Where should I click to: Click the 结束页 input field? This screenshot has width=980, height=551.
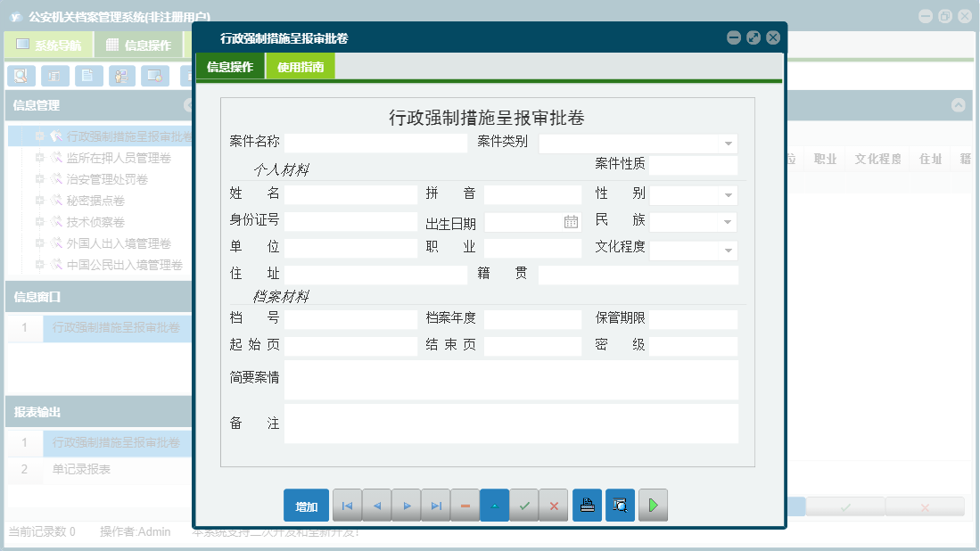coord(532,346)
